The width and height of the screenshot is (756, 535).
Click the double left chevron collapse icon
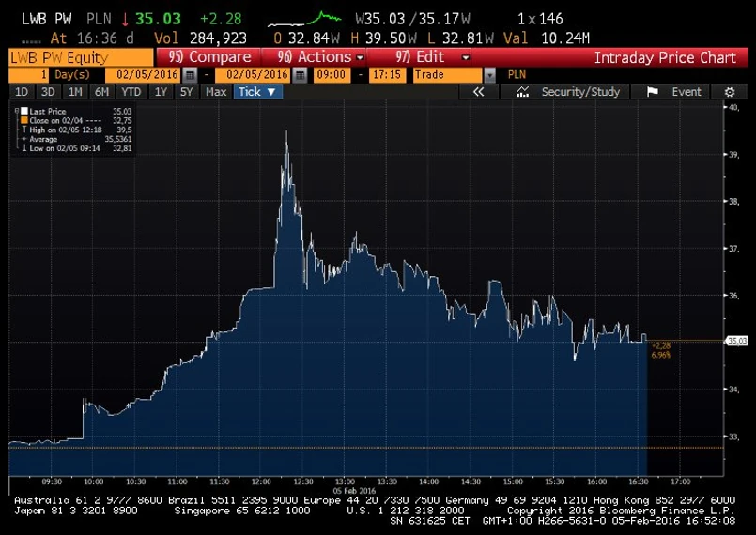(478, 92)
